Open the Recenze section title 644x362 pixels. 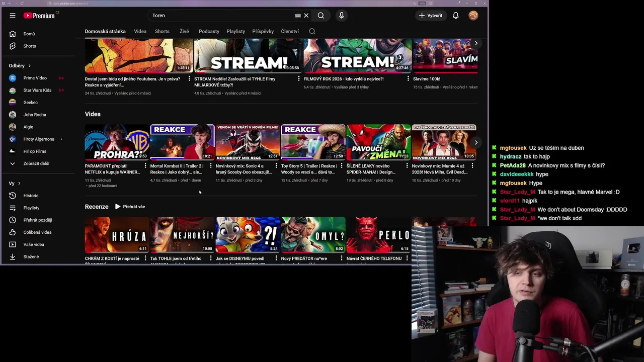(97, 207)
